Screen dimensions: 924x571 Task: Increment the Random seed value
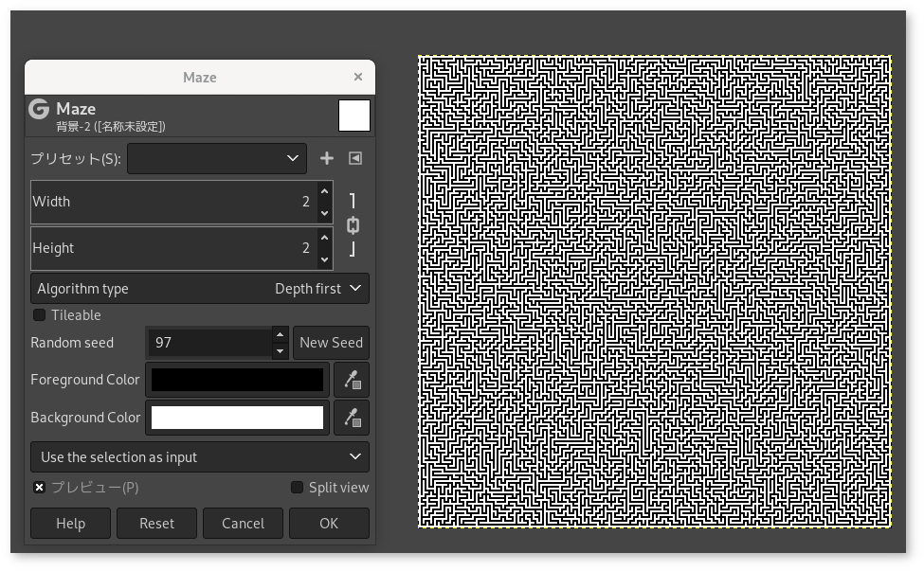[280, 334]
